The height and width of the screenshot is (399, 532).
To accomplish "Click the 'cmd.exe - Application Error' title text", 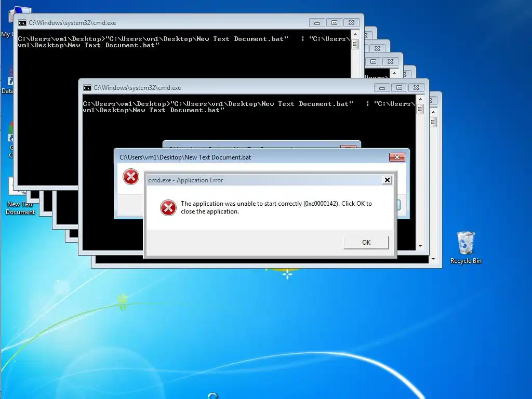I will point(185,180).
